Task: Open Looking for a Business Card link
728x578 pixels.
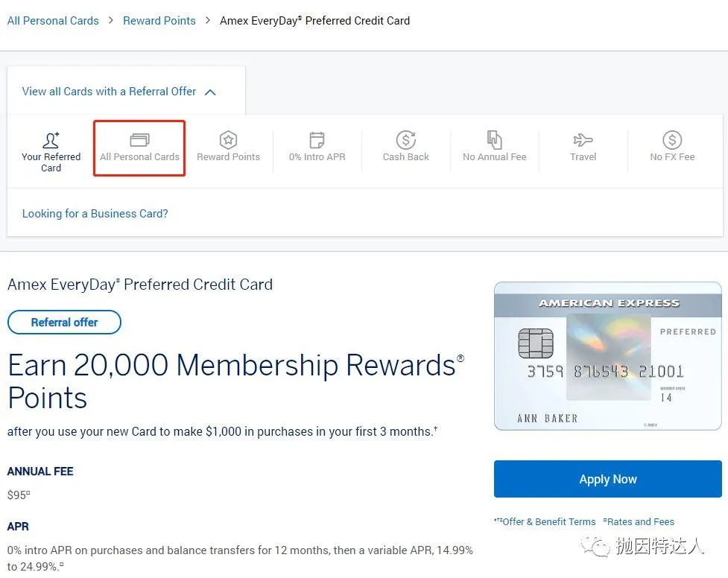Action: [x=95, y=214]
